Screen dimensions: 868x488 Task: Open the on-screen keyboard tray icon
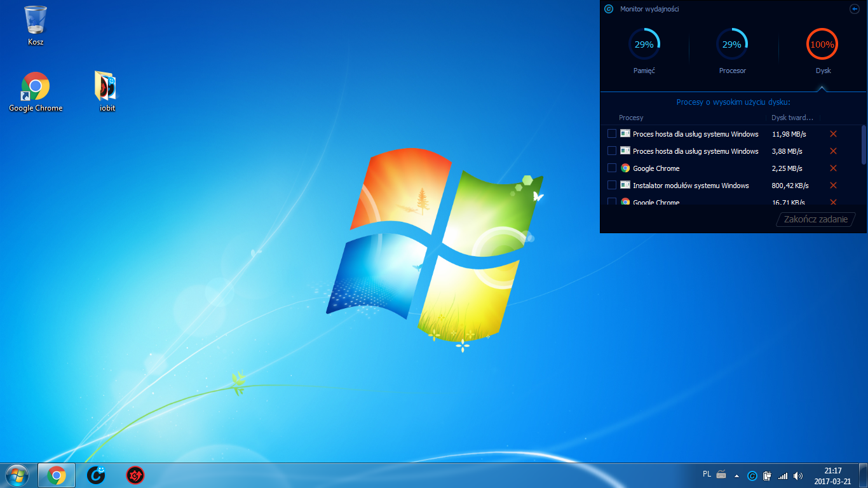pyautogui.click(x=721, y=474)
